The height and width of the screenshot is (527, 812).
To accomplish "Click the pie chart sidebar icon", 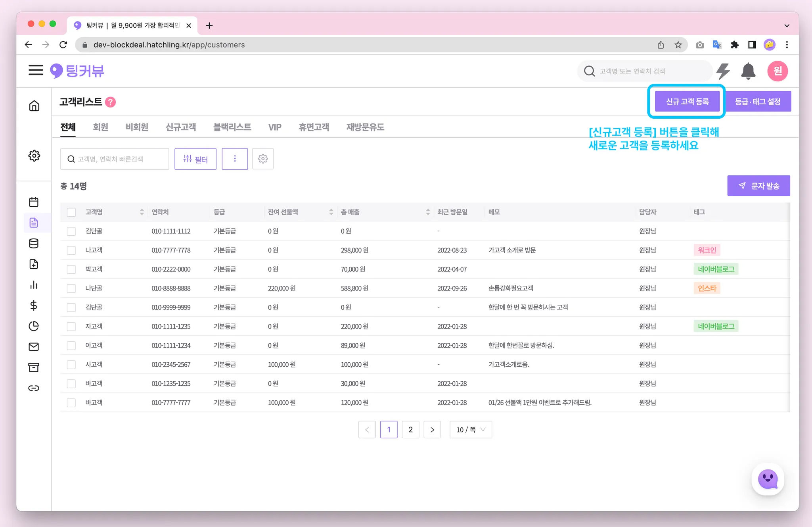I will pyautogui.click(x=34, y=326).
